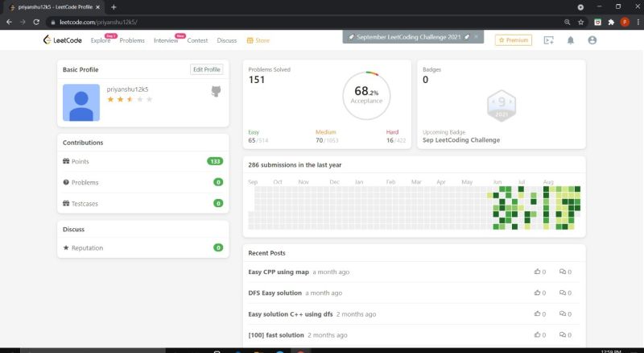Click the Hard solved count 16

[390, 140]
